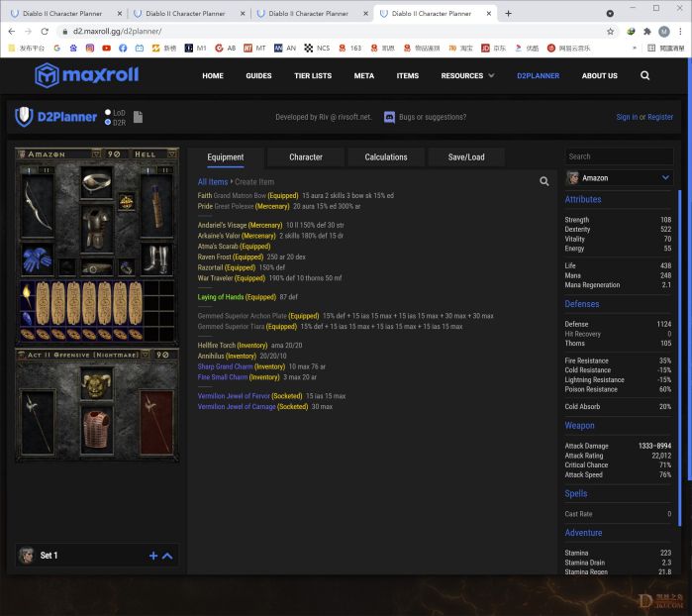Select the amulet slot
The height and width of the screenshot is (616, 692).
tap(127, 202)
